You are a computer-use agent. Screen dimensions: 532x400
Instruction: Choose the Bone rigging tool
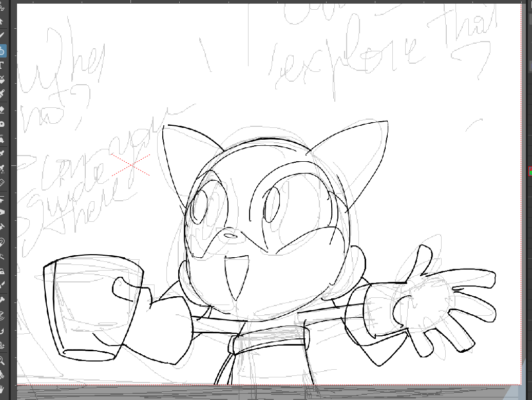(2, 300)
